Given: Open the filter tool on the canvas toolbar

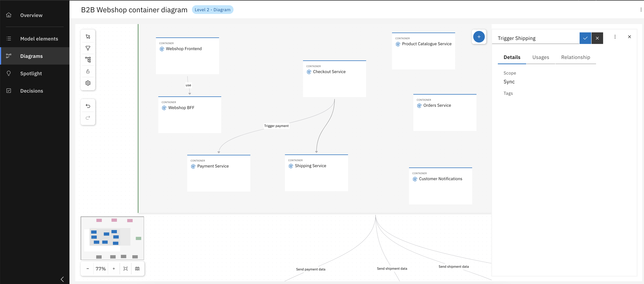Looking at the screenshot, I should tap(88, 48).
